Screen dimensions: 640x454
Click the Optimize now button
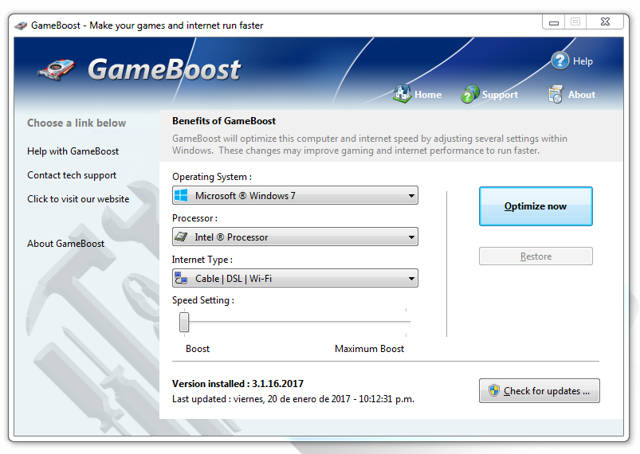(x=536, y=206)
